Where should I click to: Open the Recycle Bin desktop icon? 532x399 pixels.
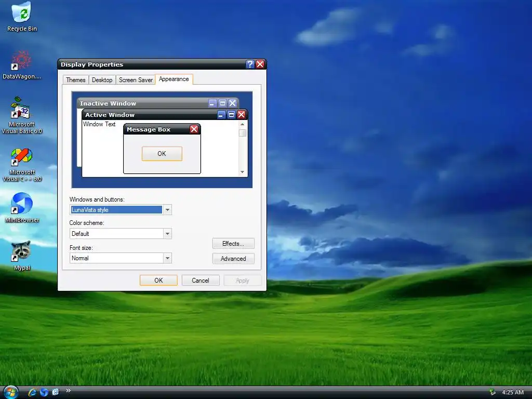[x=22, y=17]
